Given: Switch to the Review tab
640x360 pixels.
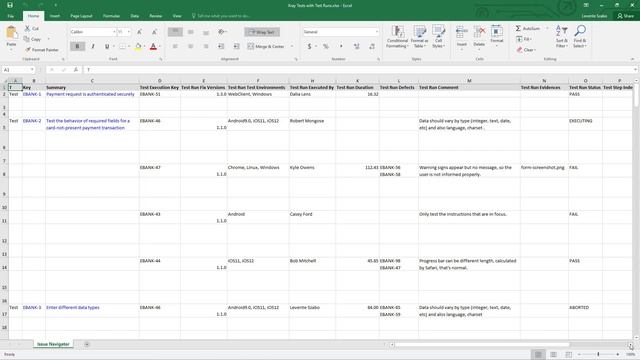Looking at the screenshot, I should 156,16.
